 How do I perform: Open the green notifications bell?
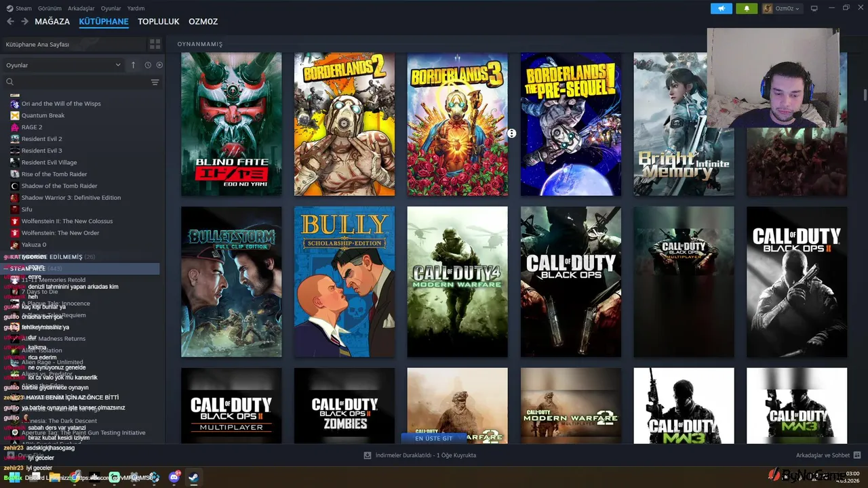coord(747,8)
